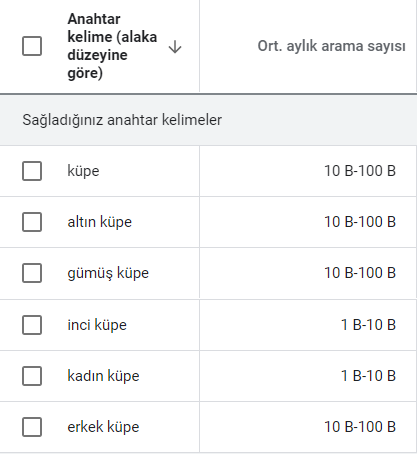Screen dimensions: 417x454
Task: Open the küpe keyword text
Action: point(83,171)
